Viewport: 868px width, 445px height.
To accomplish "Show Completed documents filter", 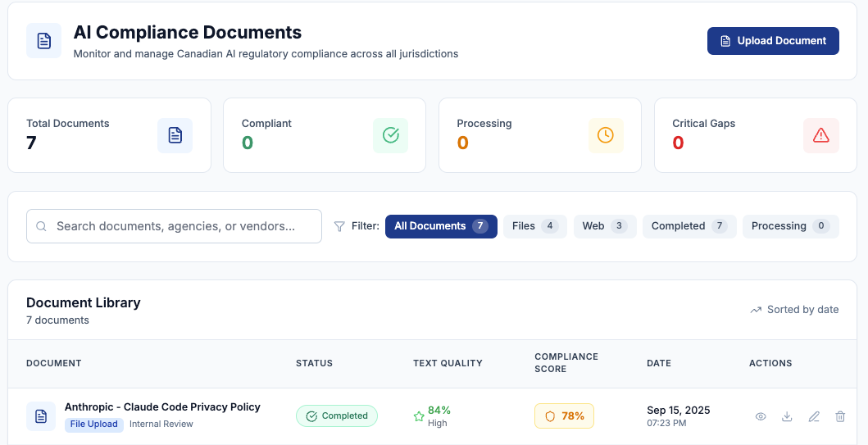I will [x=688, y=226].
